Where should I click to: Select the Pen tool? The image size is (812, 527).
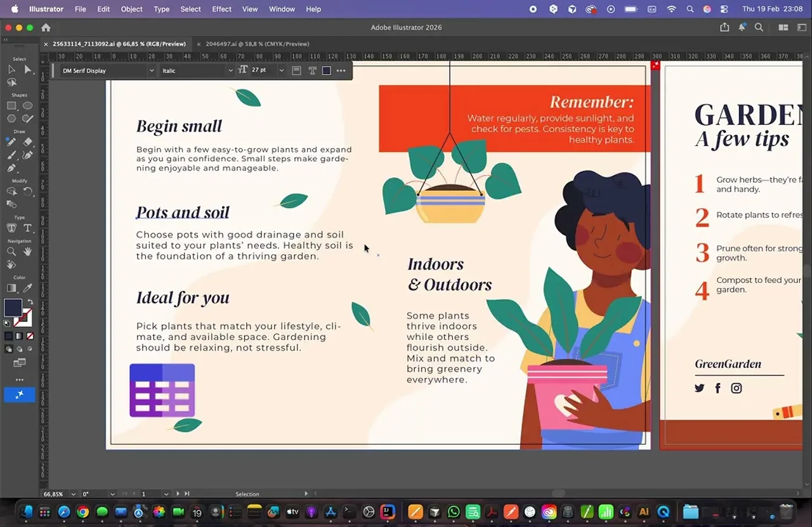[11, 168]
